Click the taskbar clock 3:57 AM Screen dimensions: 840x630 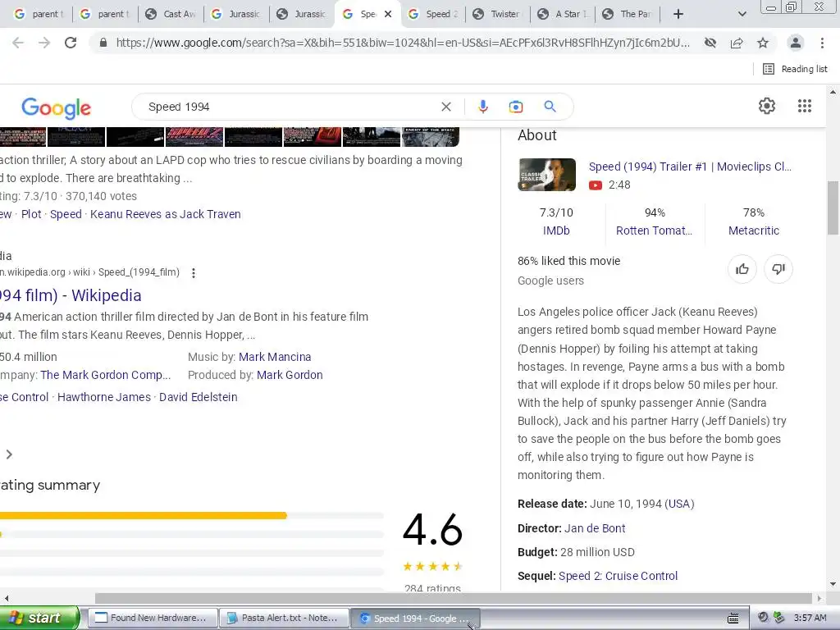(810, 618)
